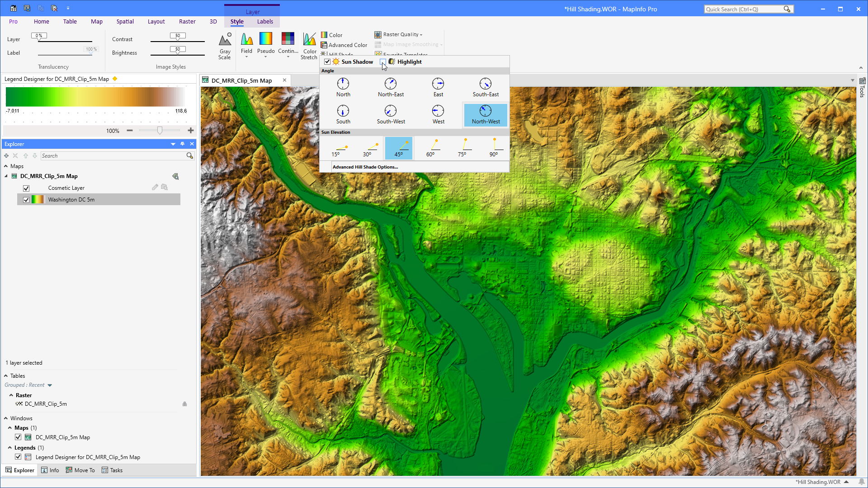
Task: Choose 60° sun elevation
Action: point(430,148)
